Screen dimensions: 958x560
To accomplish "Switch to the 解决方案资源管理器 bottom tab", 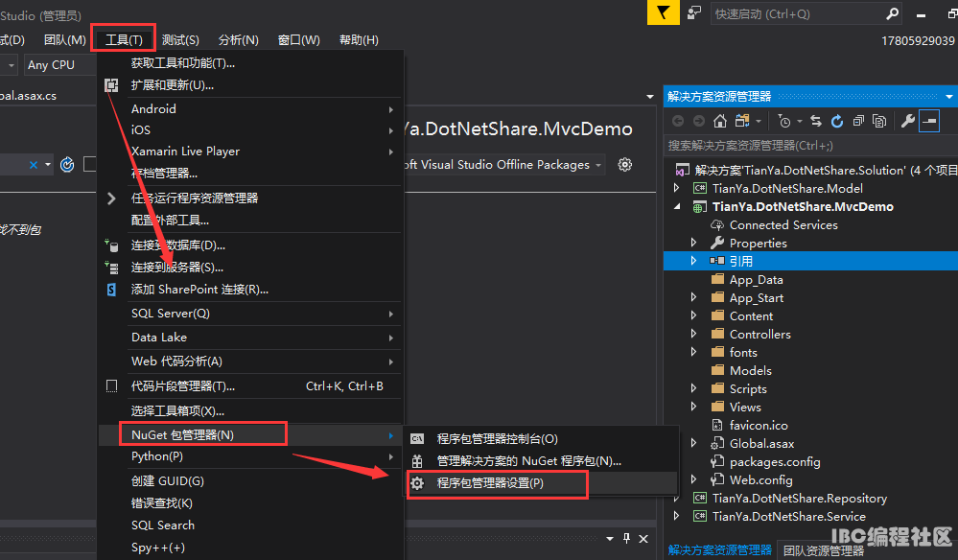I will tap(720, 550).
